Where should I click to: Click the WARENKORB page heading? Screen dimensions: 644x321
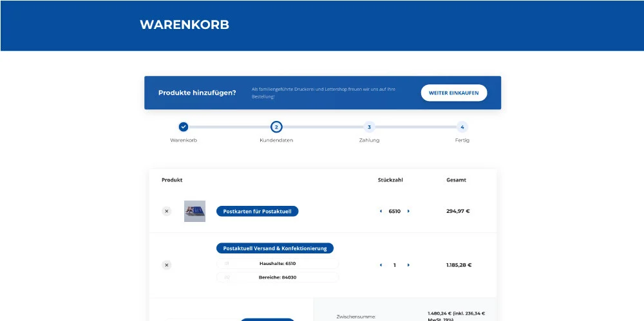[184, 24]
